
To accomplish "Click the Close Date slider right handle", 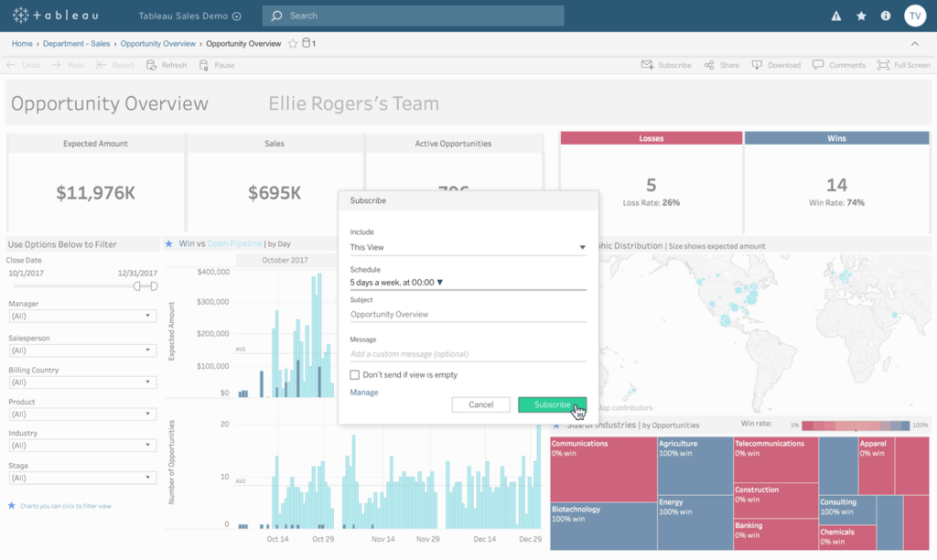I will click(154, 286).
